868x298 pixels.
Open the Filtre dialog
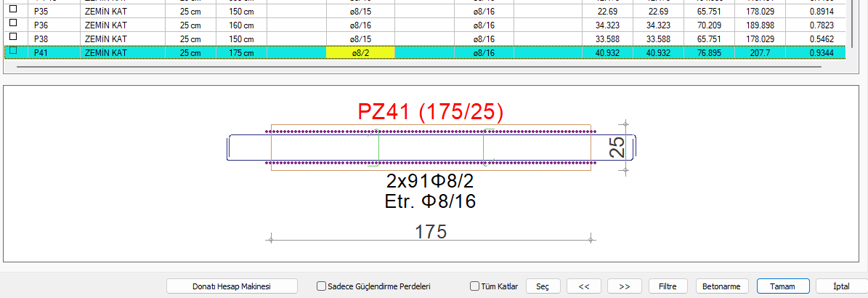tap(667, 286)
